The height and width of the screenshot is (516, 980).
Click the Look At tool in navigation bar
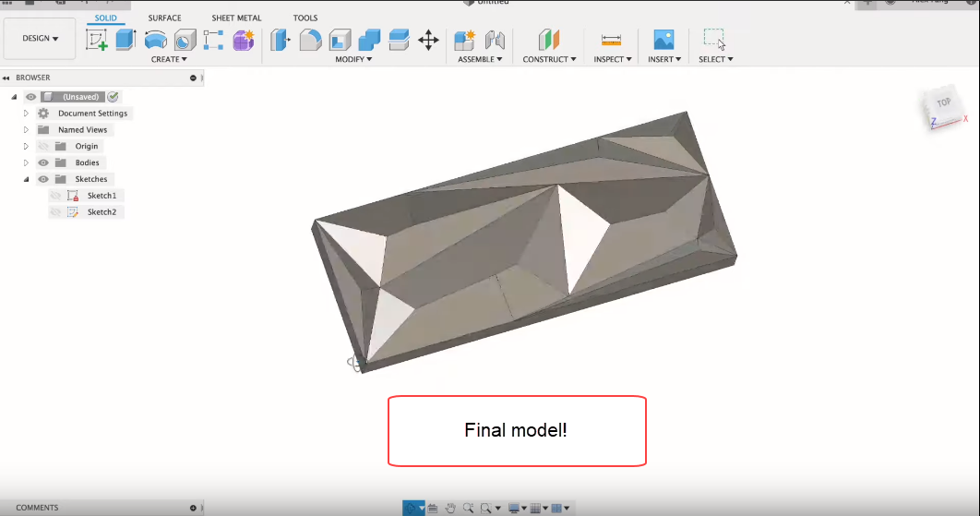coord(433,509)
